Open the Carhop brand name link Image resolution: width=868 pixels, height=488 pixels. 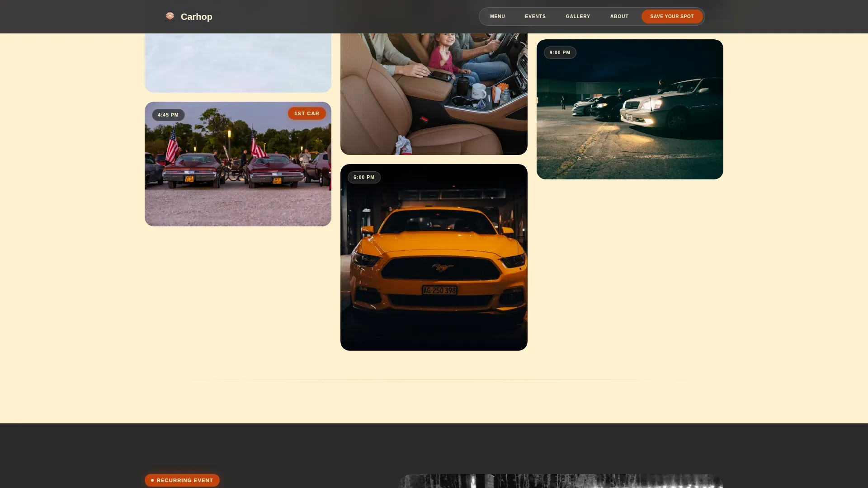click(196, 17)
